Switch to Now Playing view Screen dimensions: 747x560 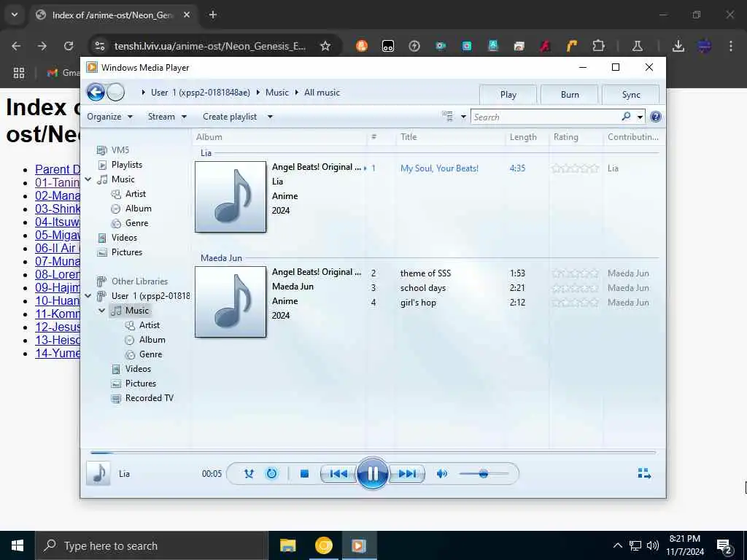coord(644,473)
